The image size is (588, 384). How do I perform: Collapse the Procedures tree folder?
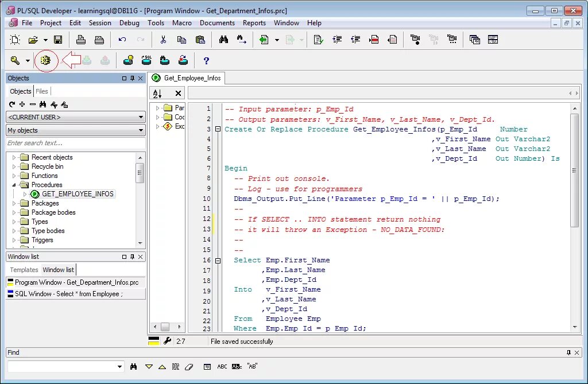[x=14, y=184]
